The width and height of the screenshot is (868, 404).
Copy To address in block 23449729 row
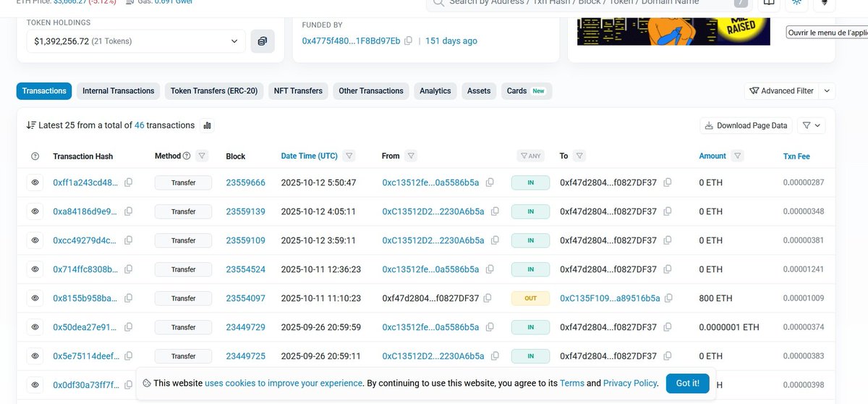(668, 327)
